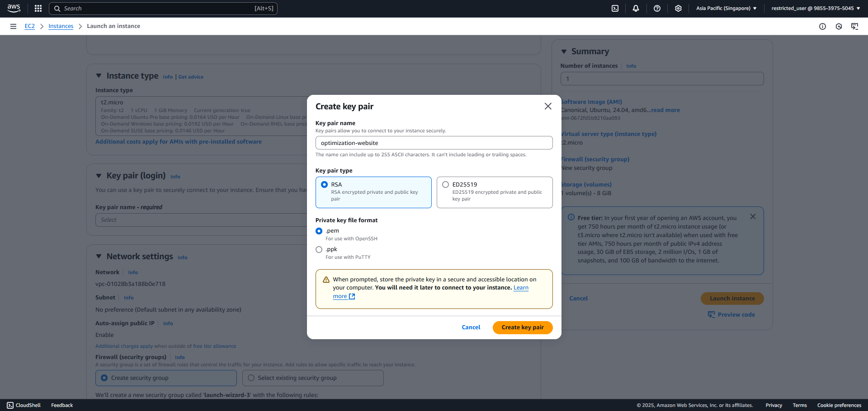868x411 pixels.
Task: Click free tier allowance link
Action: click(x=214, y=346)
